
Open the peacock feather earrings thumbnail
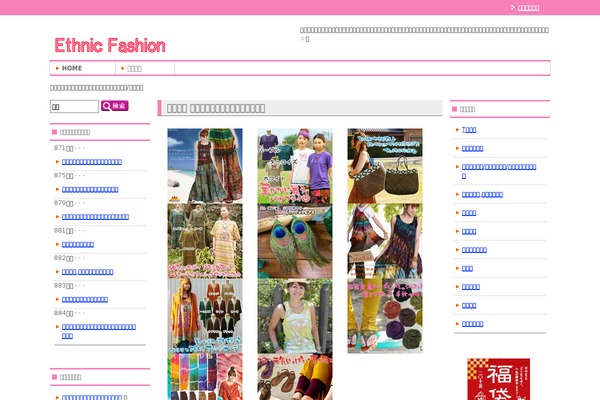pos(295,241)
